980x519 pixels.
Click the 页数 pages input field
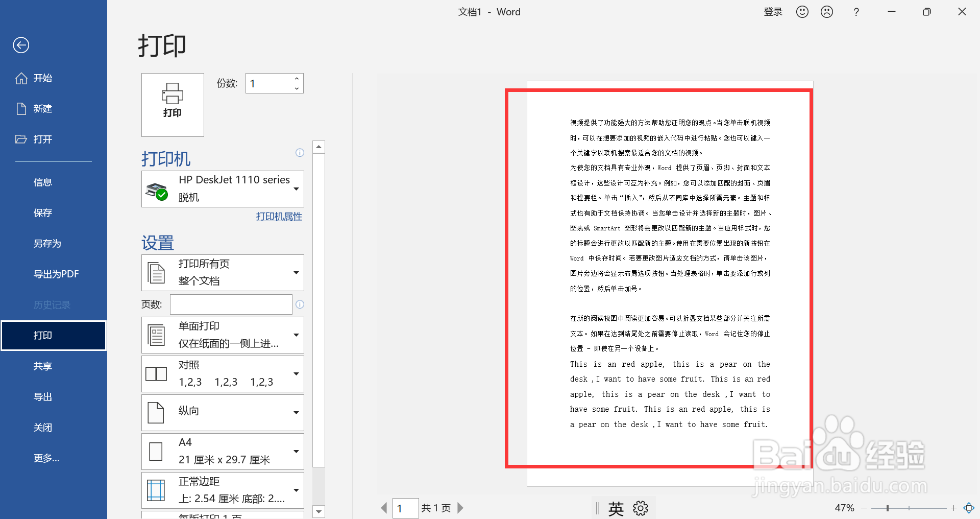pos(231,304)
